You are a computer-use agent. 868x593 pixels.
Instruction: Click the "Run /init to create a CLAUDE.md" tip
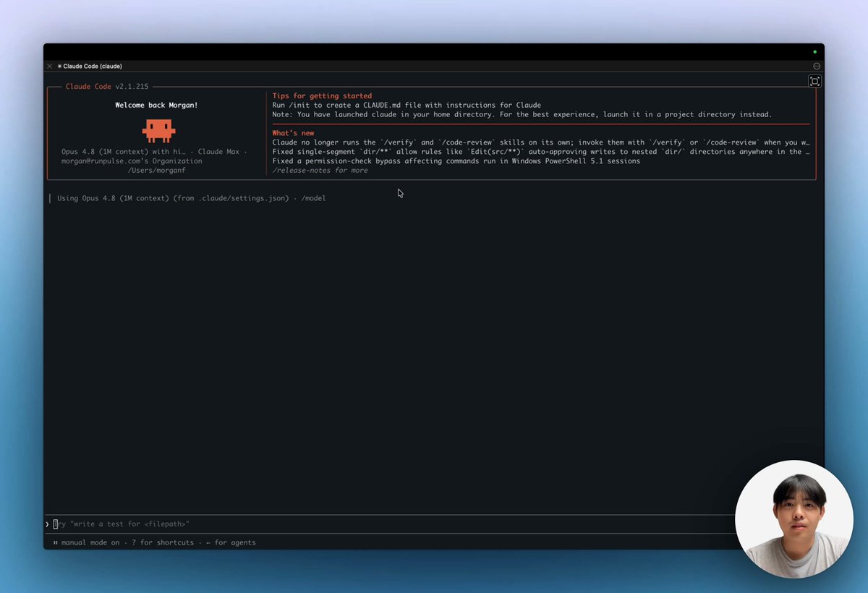pyautogui.click(x=407, y=105)
